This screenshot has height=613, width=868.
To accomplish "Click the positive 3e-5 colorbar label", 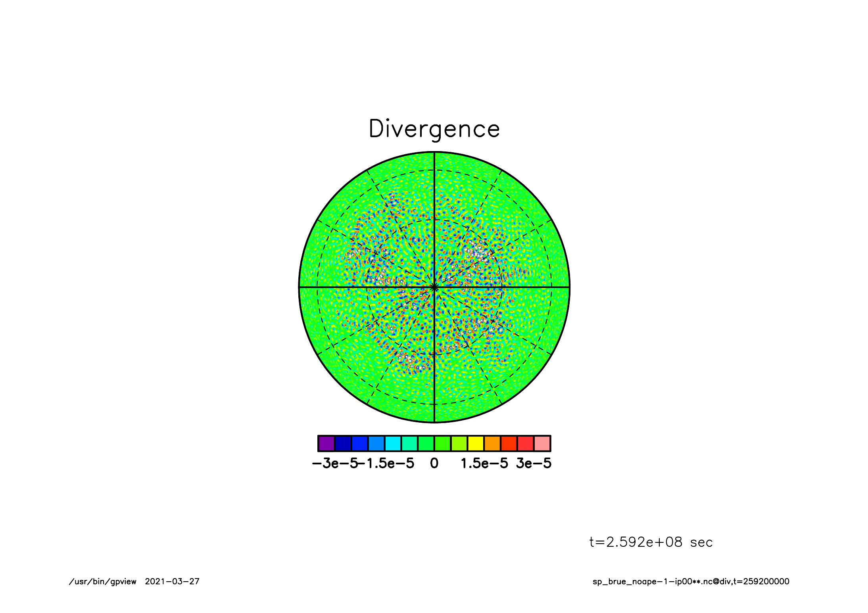I will (534, 463).
